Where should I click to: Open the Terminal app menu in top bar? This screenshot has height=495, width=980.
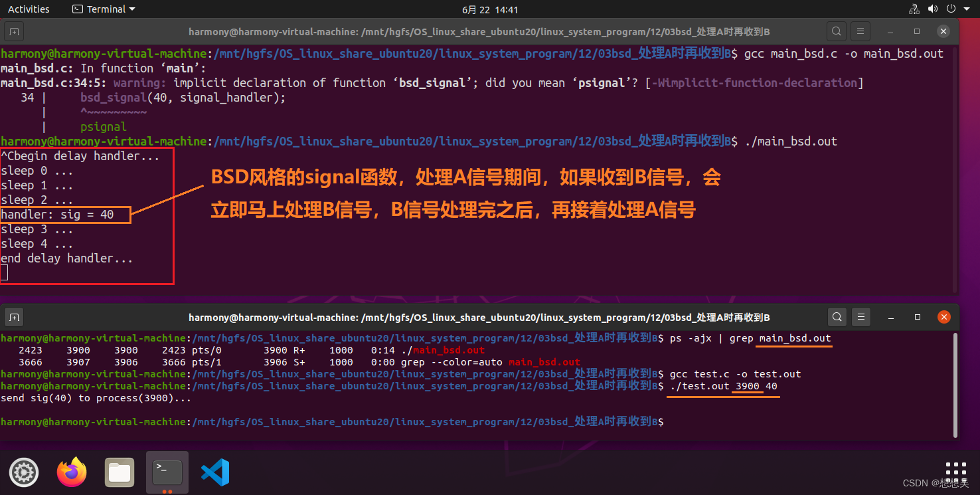(x=103, y=9)
